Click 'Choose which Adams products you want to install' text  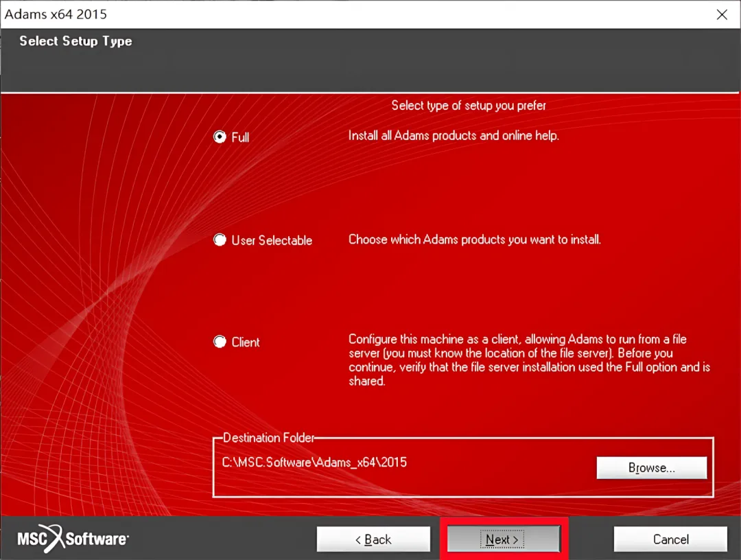pos(475,240)
